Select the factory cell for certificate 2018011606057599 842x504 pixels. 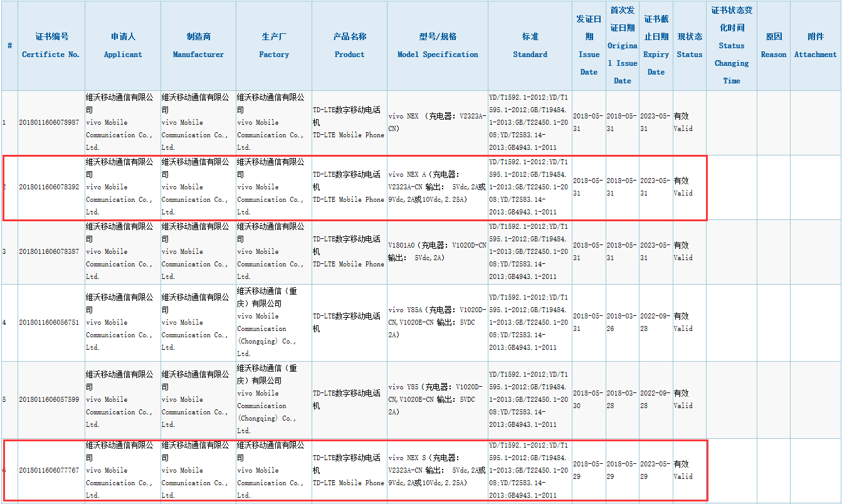274,400
